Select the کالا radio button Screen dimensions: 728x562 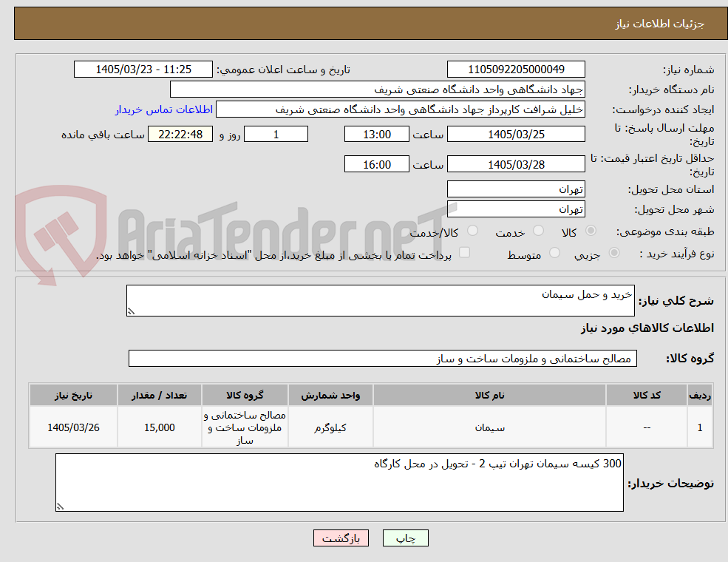(591, 231)
